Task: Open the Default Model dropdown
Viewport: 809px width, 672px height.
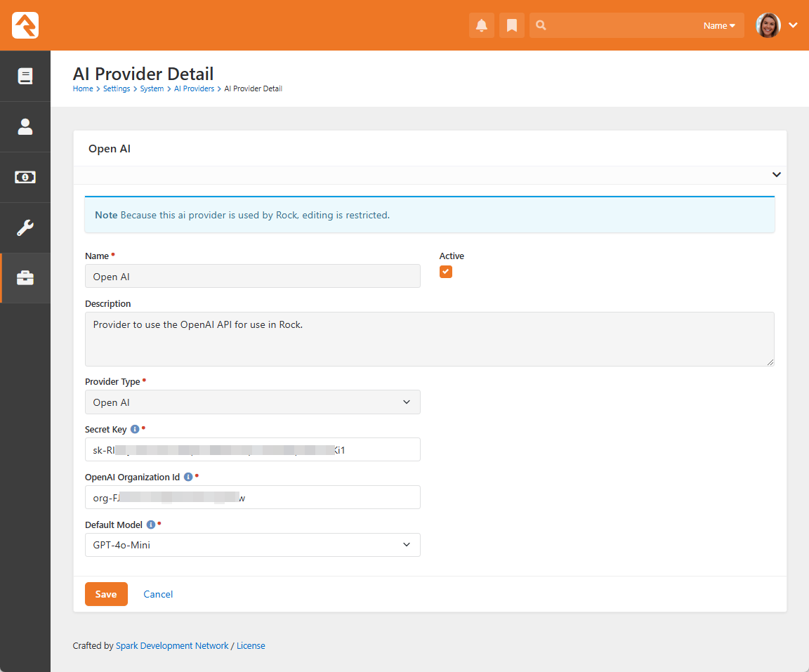Action: [x=252, y=545]
